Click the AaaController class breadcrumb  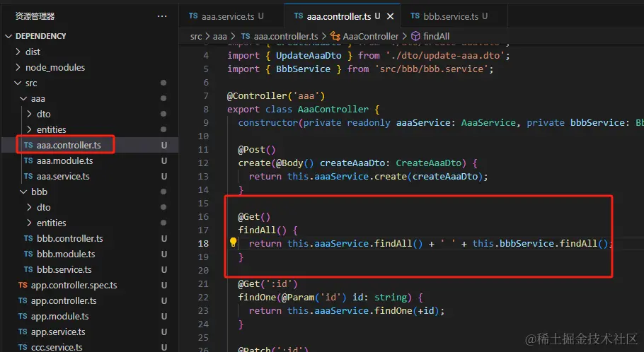(370, 37)
